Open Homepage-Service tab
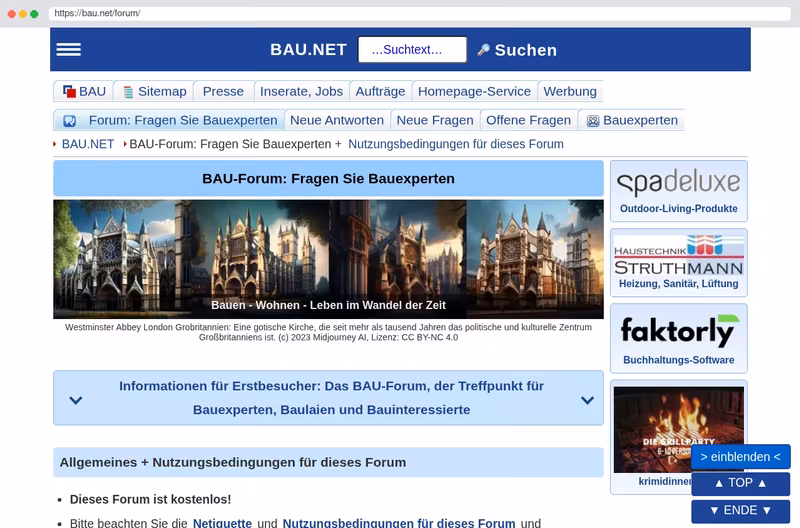Viewport: 800px width, 528px height. pos(474,91)
